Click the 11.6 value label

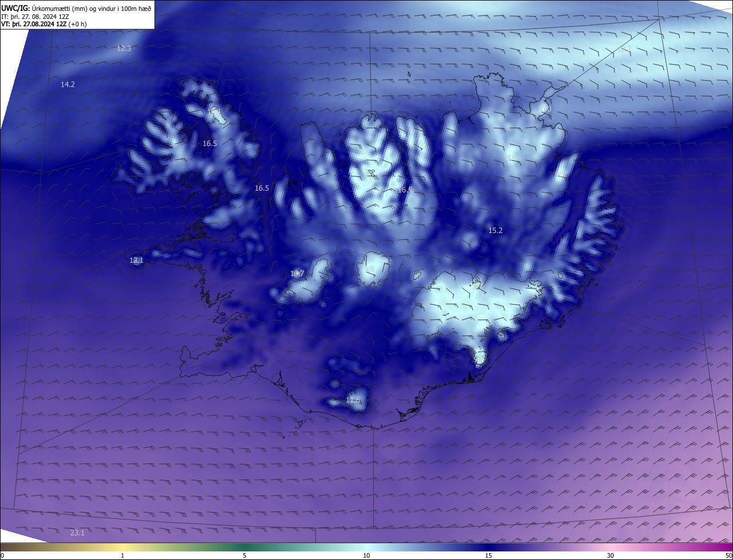[353, 400]
